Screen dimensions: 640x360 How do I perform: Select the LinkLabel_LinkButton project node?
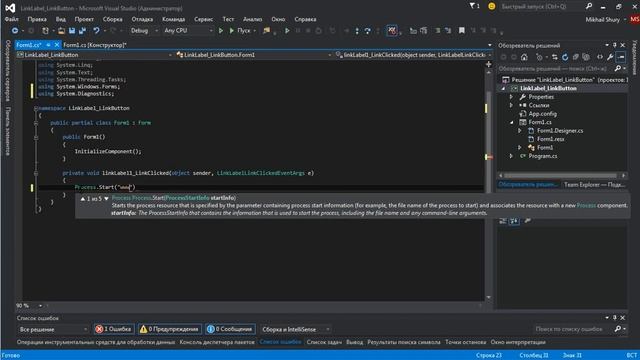pos(548,88)
